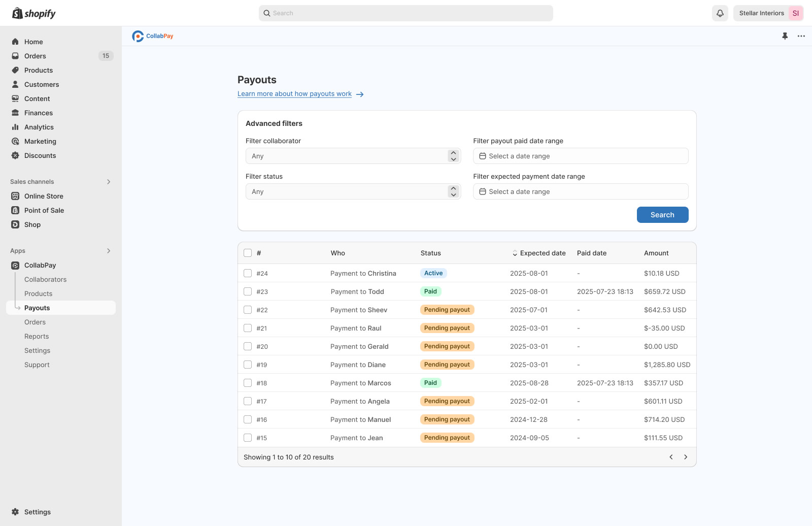Go to next page of results
The image size is (812, 526).
[685, 457]
